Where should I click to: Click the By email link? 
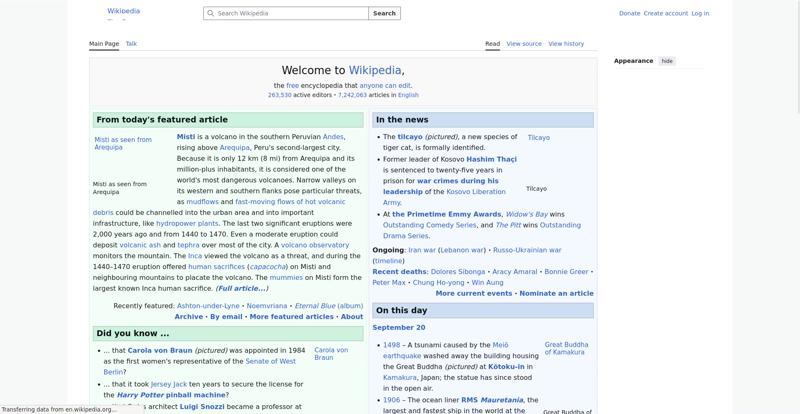coord(226,317)
